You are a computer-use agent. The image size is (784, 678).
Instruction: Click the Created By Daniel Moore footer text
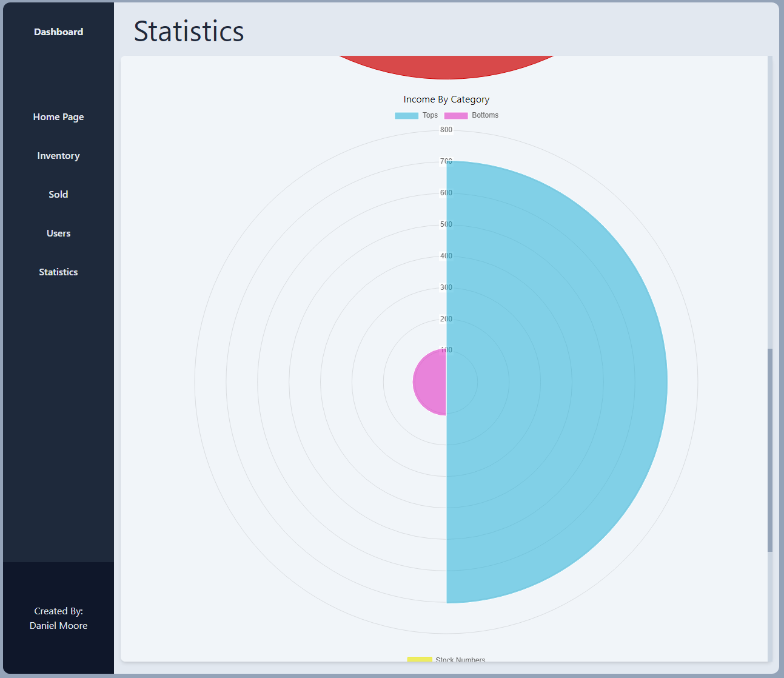(x=58, y=619)
